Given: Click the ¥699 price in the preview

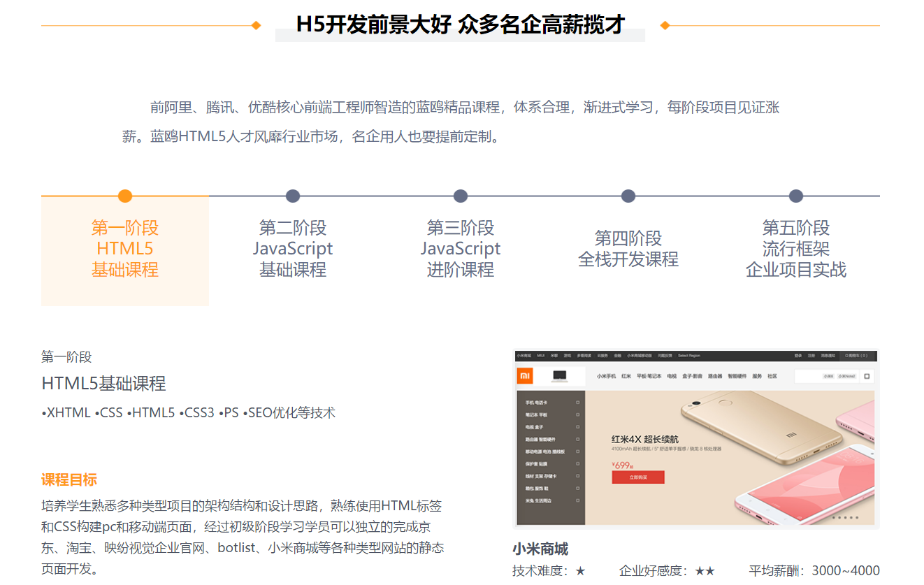Looking at the screenshot, I should [x=622, y=465].
